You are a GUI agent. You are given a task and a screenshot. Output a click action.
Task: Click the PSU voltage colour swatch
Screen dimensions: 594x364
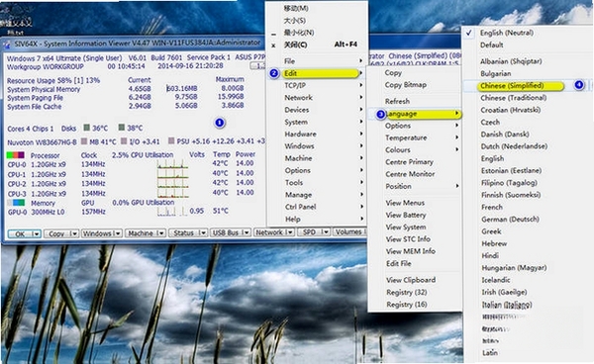171,141
